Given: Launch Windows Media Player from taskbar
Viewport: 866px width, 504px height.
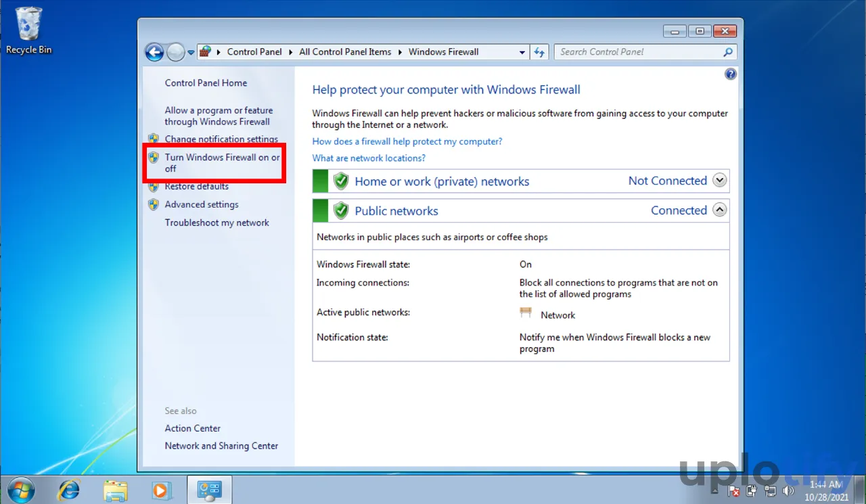Looking at the screenshot, I should 161,490.
